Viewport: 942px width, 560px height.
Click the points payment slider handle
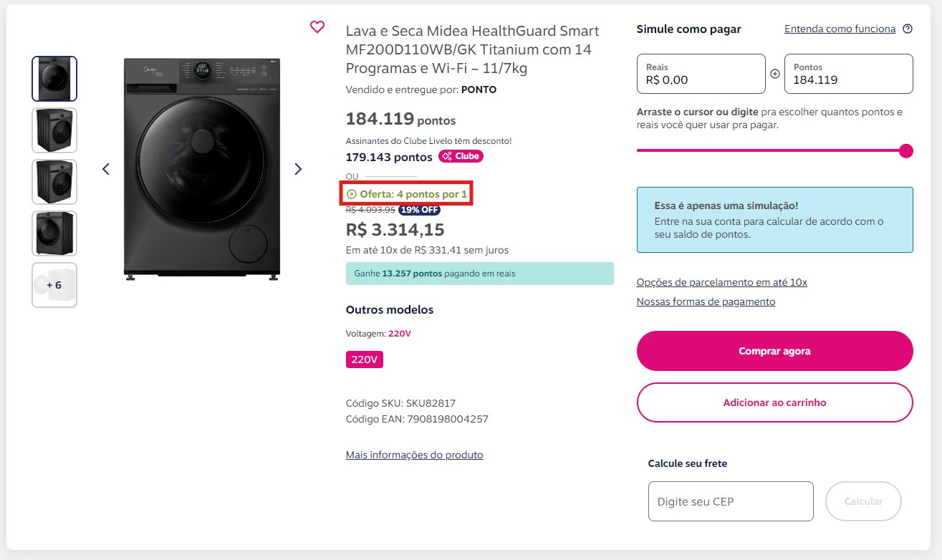[906, 150]
